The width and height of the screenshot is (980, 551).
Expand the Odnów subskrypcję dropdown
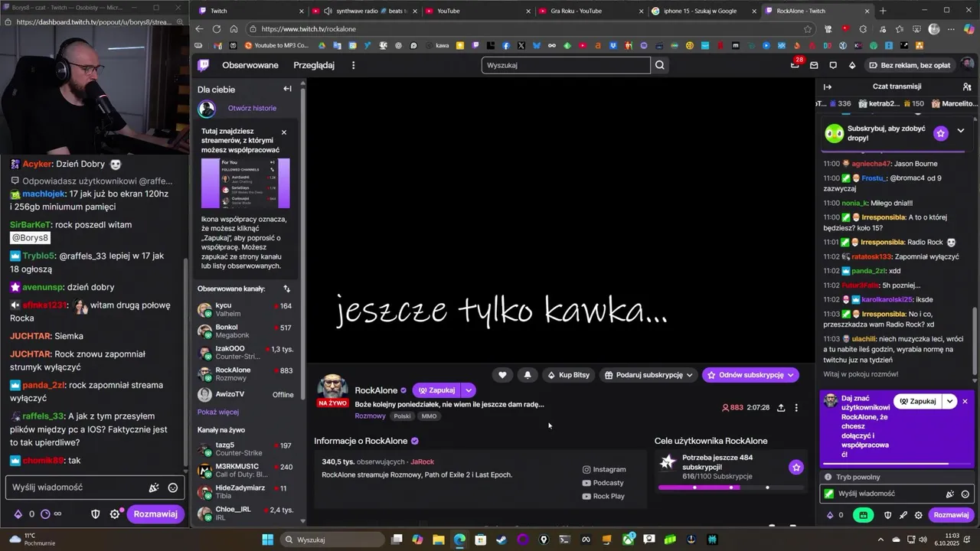pos(791,375)
